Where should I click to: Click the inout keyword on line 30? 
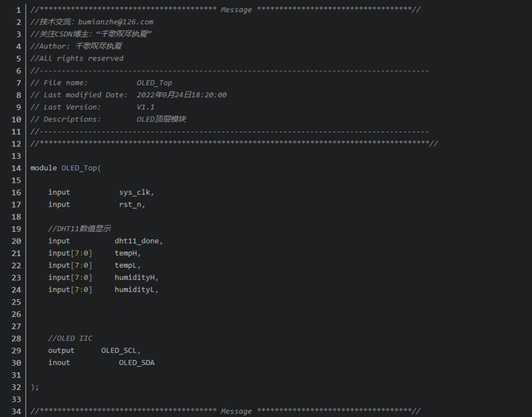[59, 362]
